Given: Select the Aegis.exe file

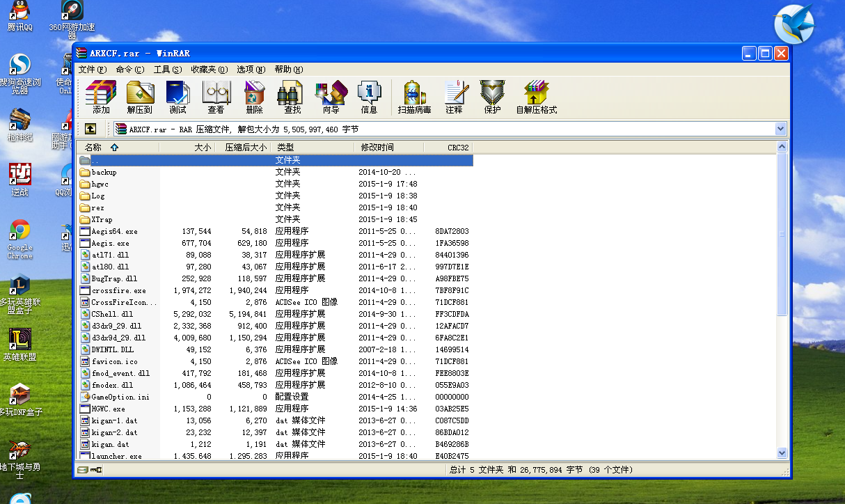Looking at the screenshot, I should (x=275, y=243).
